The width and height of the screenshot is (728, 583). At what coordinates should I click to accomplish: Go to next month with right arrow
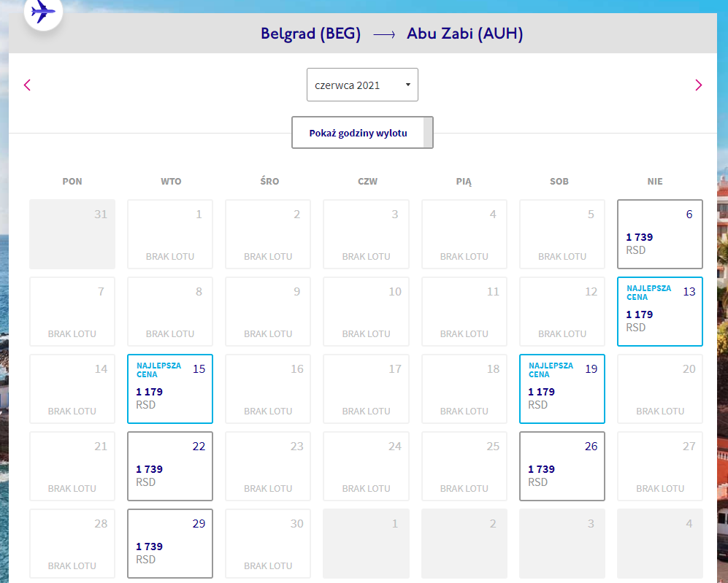coord(698,85)
